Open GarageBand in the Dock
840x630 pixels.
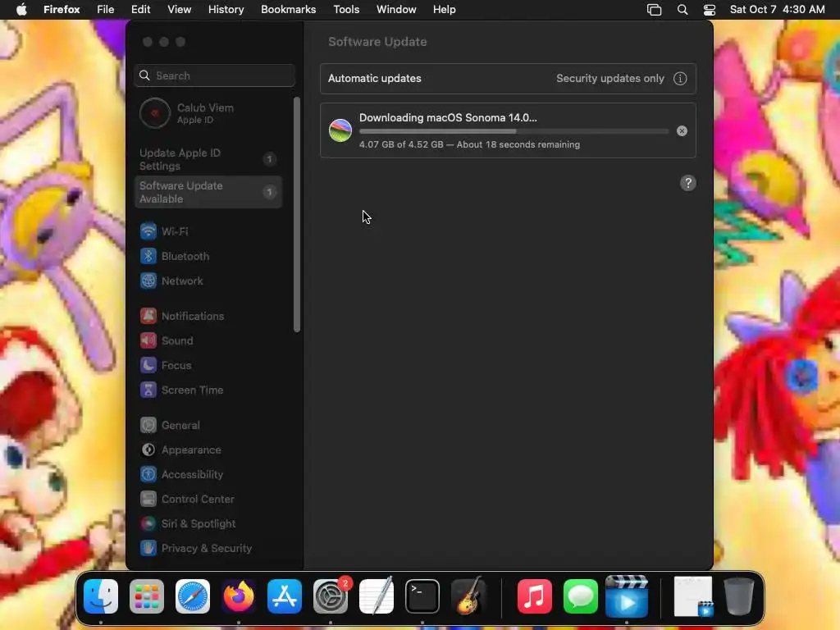468,596
